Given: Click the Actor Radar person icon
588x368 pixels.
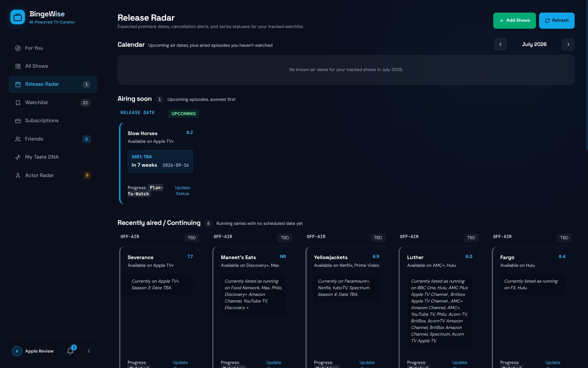Looking at the screenshot, I should point(18,176).
